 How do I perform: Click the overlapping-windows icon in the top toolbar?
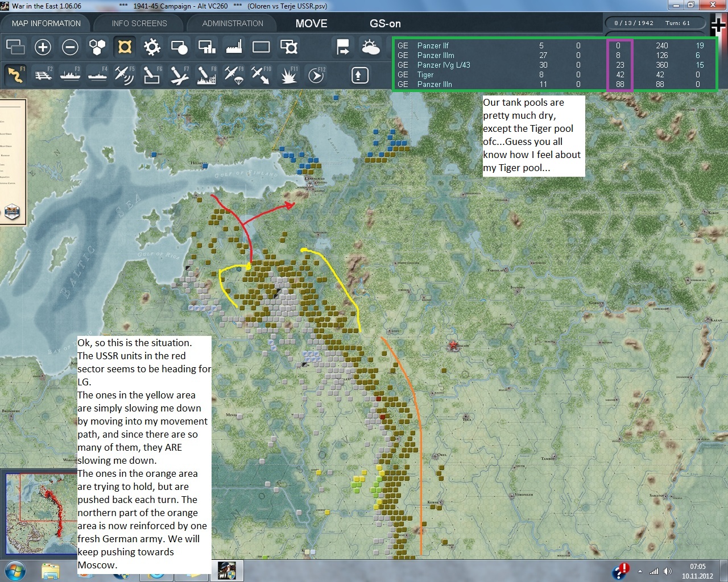coord(15,47)
